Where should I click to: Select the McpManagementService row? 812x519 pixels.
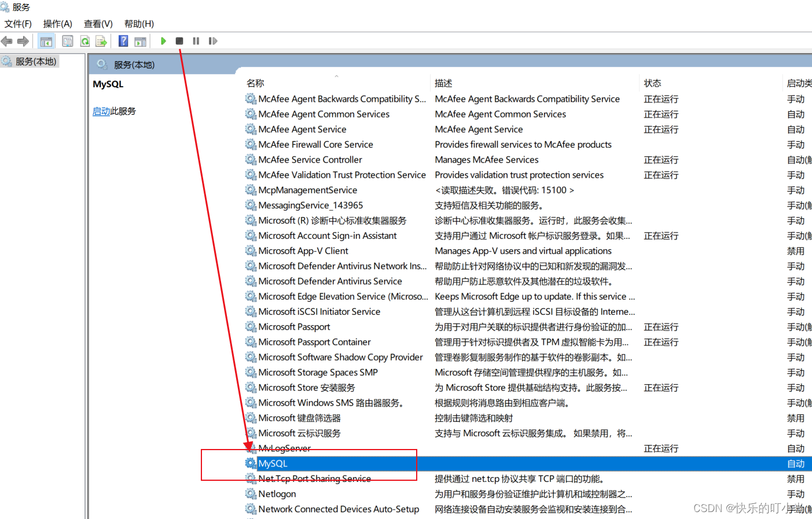point(527,190)
